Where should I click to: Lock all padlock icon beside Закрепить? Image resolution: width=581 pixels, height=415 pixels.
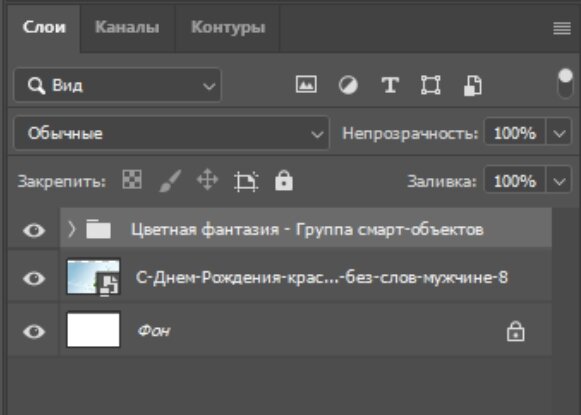[x=284, y=180]
